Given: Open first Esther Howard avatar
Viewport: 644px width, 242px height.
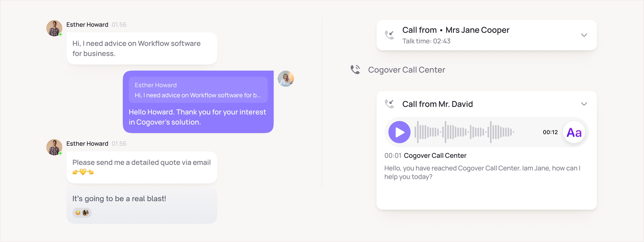Looking at the screenshot, I should point(54,28).
